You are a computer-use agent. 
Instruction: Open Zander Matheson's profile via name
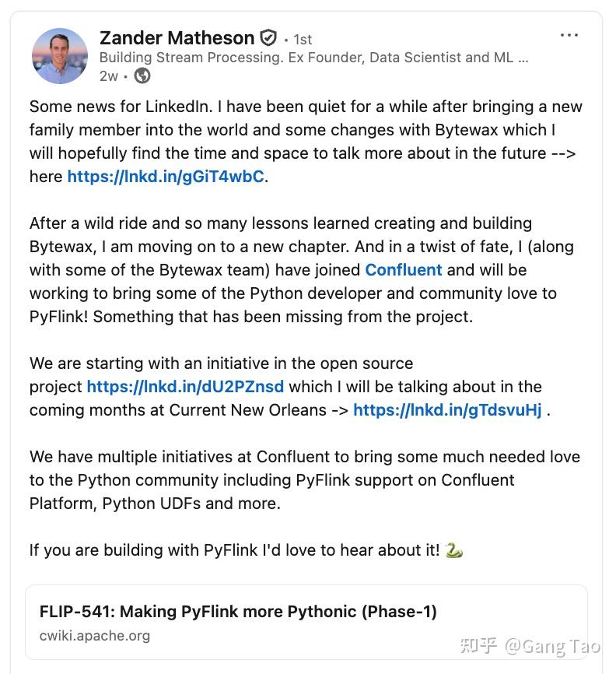[x=177, y=38]
